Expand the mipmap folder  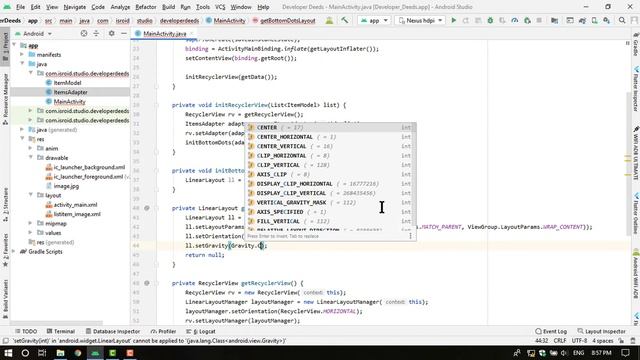[31, 224]
